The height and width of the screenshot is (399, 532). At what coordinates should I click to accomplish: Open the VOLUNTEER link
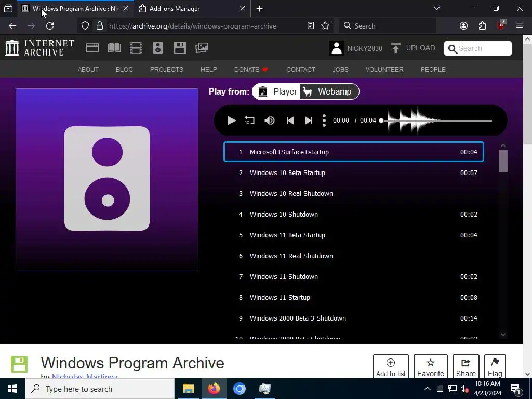click(384, 69)
